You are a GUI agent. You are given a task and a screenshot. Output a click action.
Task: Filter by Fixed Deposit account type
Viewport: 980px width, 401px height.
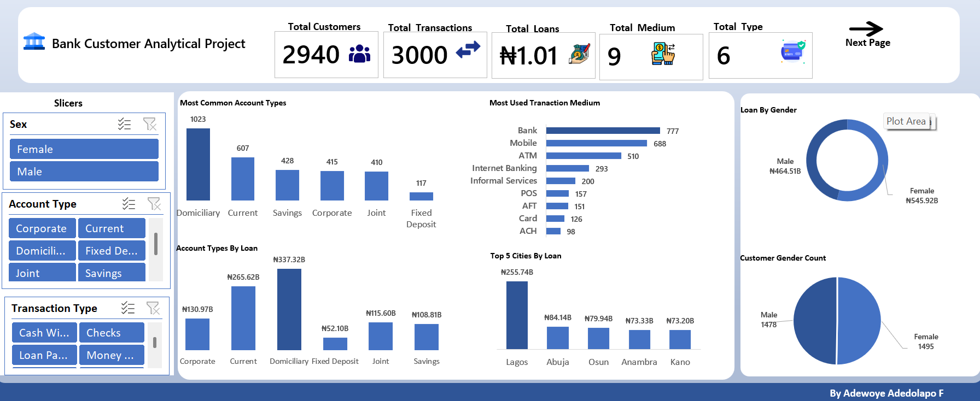112,251
